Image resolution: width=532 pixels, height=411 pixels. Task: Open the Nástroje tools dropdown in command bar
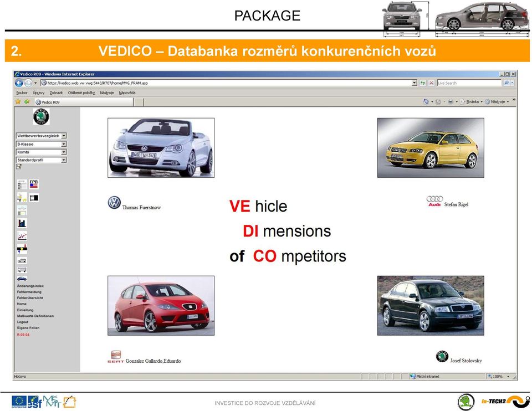pos(497,102)
